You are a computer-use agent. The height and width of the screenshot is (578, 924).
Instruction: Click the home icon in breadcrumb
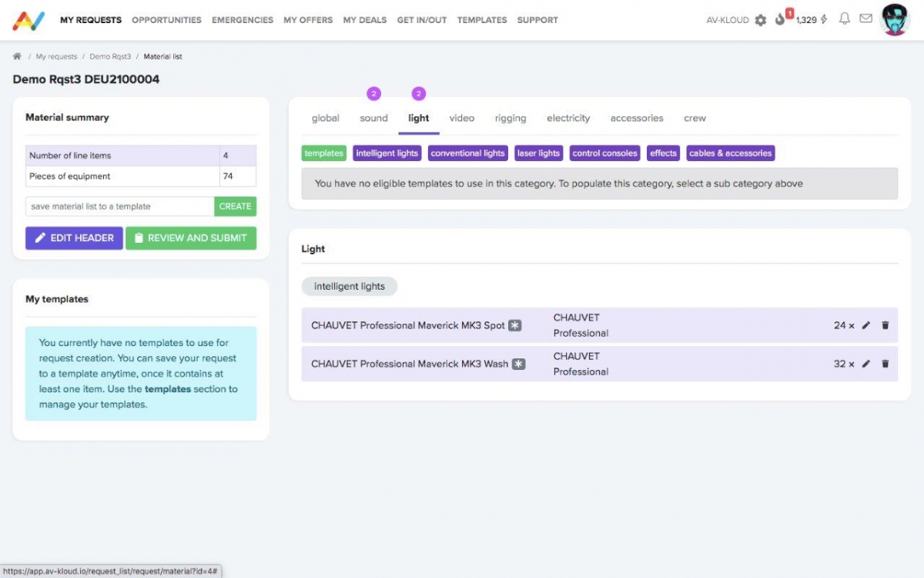[x=17, y=56]
